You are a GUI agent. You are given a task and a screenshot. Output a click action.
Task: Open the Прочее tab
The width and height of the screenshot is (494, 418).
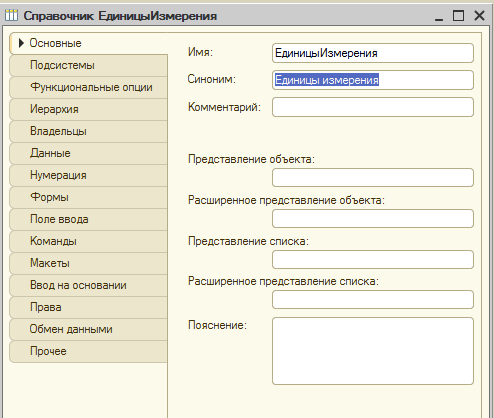point(89,351)
